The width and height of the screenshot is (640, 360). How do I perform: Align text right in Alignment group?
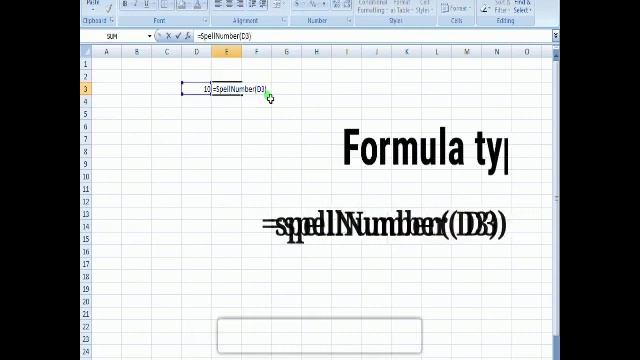pyautogui.click(x=240, y=4)
